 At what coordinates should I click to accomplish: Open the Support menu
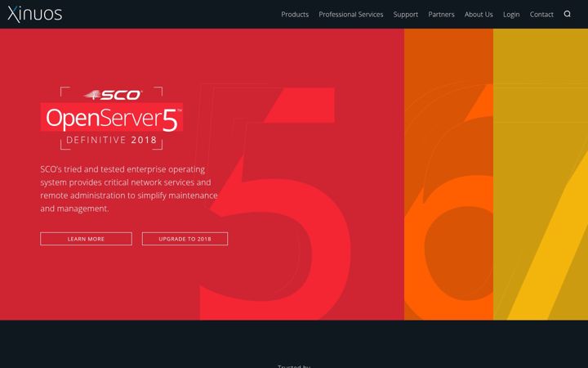(405, 14)
